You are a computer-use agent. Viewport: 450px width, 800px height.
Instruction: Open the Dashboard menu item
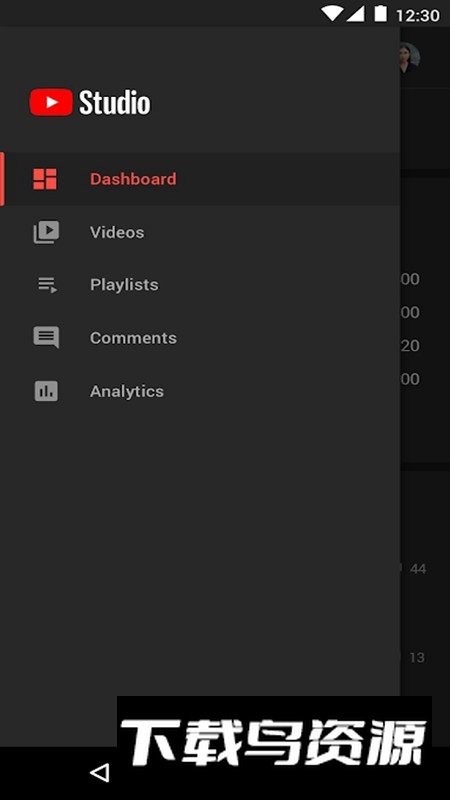coord(200,179)
